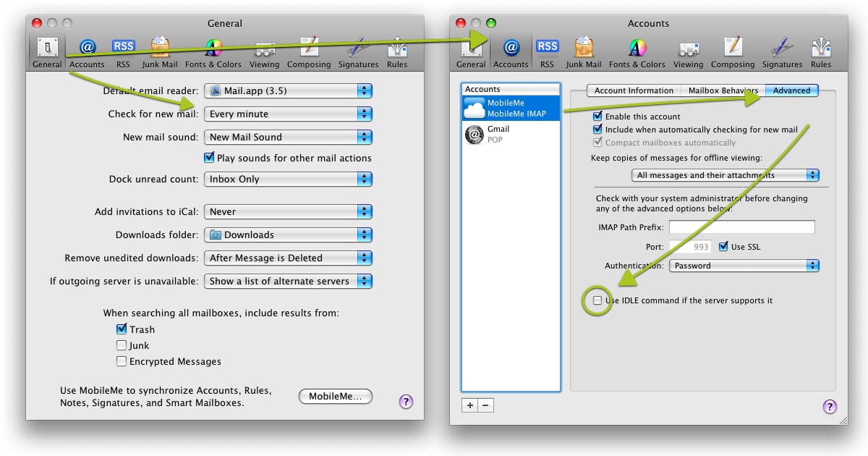Image resolution: width=868 pixels, height=456 pixels.
Task: Select MobileMe IMAP account in accounts list
Action: (x=511, y=108)
